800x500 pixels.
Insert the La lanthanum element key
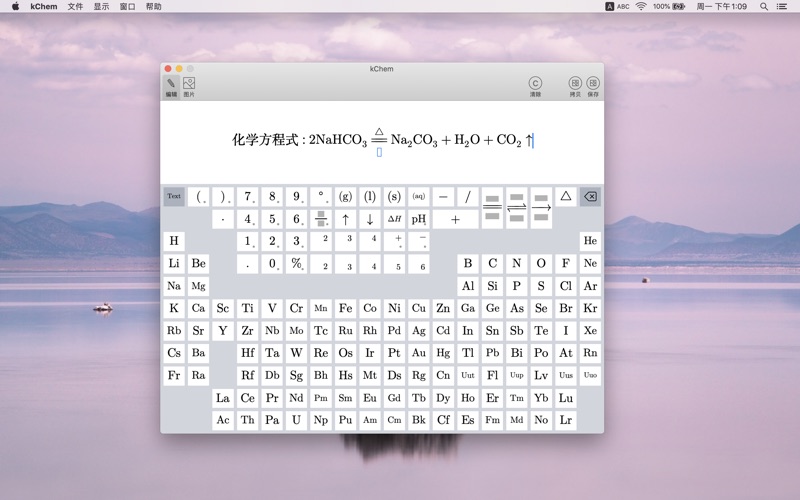click(x=223, y=398)
